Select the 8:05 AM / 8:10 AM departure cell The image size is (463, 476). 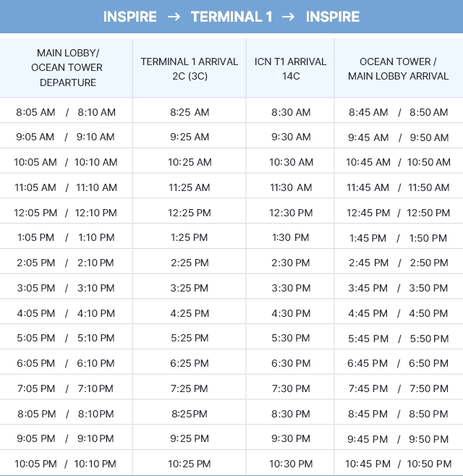point(66,112)
